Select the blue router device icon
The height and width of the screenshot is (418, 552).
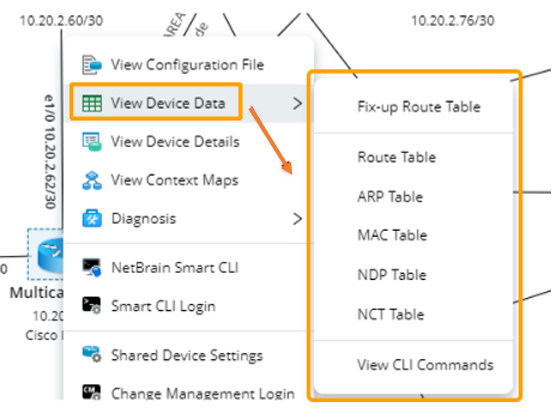(50, 254)
